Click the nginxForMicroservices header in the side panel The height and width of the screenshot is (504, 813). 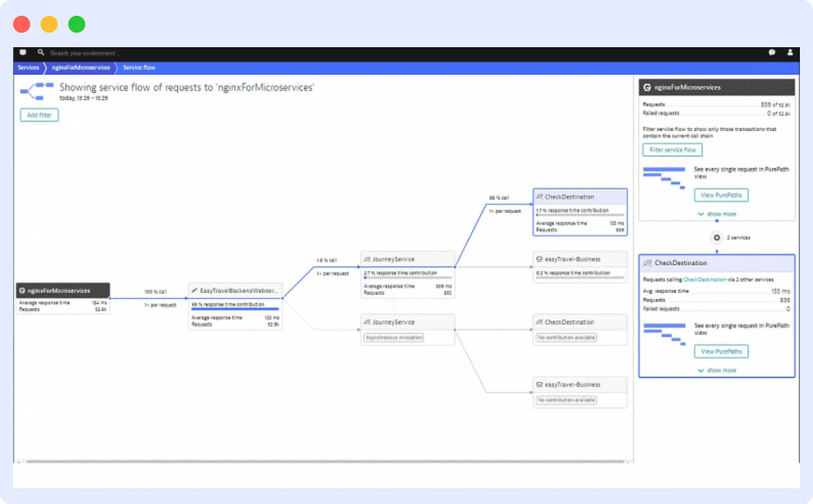pos(717,87)
